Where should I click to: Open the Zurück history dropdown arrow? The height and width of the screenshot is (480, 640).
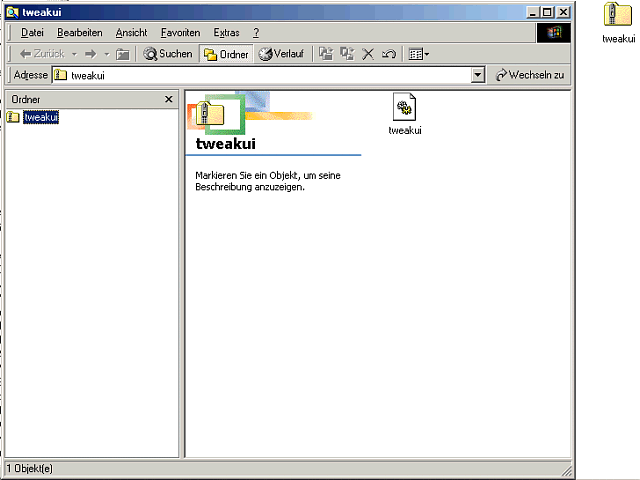[x=74, y=54]
